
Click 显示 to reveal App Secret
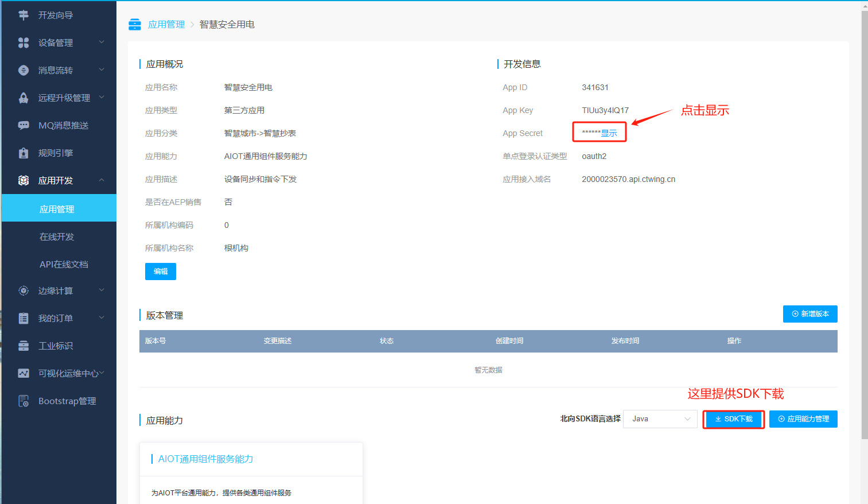click(x=609, y=133)
